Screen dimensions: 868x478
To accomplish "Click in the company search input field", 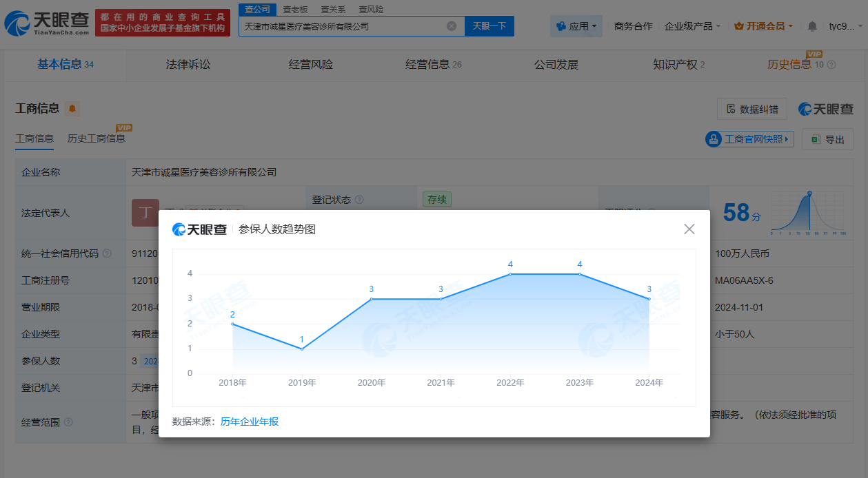I will (341, 26).
